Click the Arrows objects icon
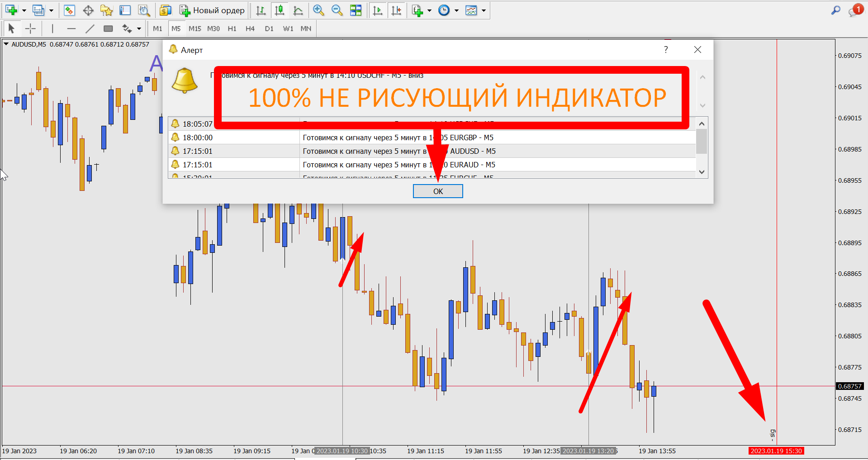Screen dimensions: 868x460 coord(127,28)
